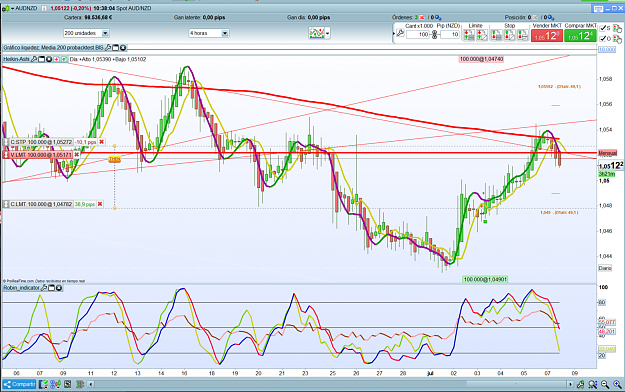Screen dimensions: 625x392
Task: Click first Stop order icon
Action: pyautogui.click(x=496, y=35)
